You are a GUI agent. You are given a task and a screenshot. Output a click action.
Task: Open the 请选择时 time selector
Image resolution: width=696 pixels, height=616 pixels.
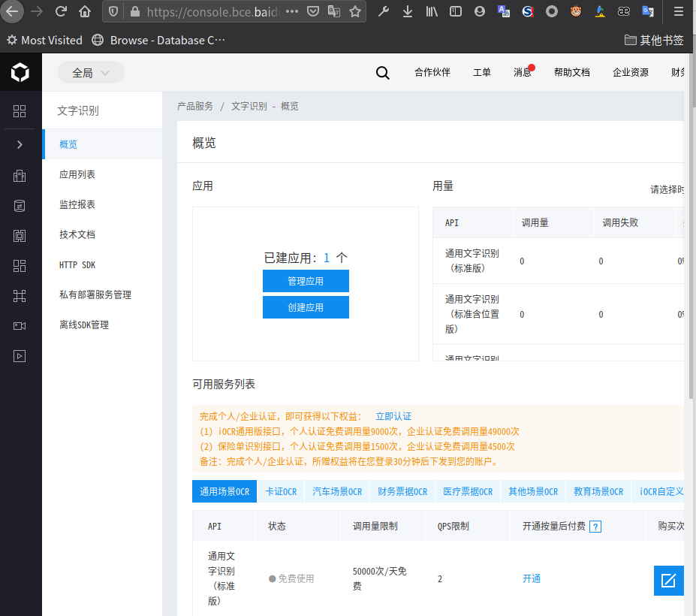(x=667, y=189)
